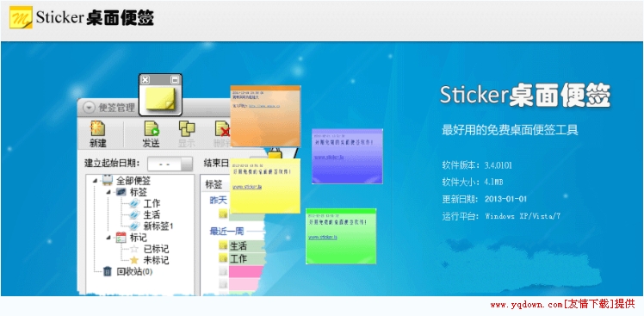Click the 运行平台 Windows XP/Vista/7 line

click(x=501, y=216)
